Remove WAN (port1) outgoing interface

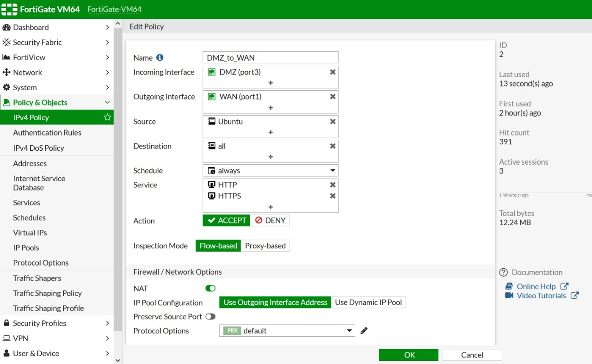click(x=333, y=96)
